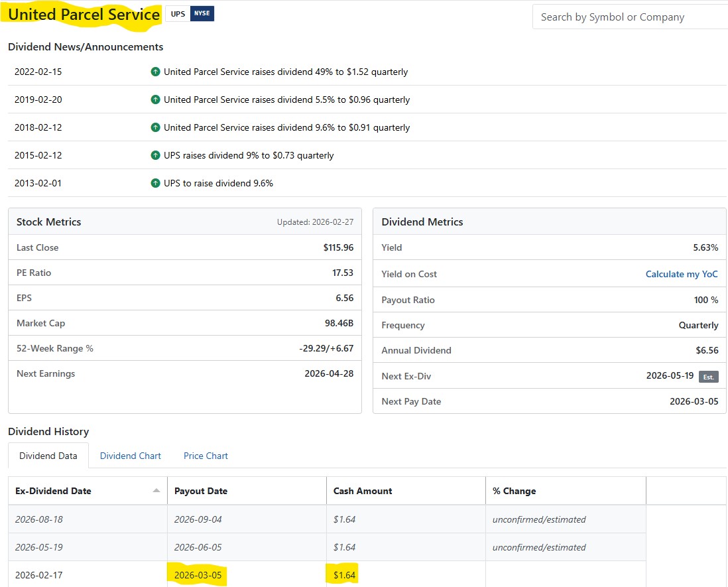Sort table by Cash Amount header

click(363, 491)
